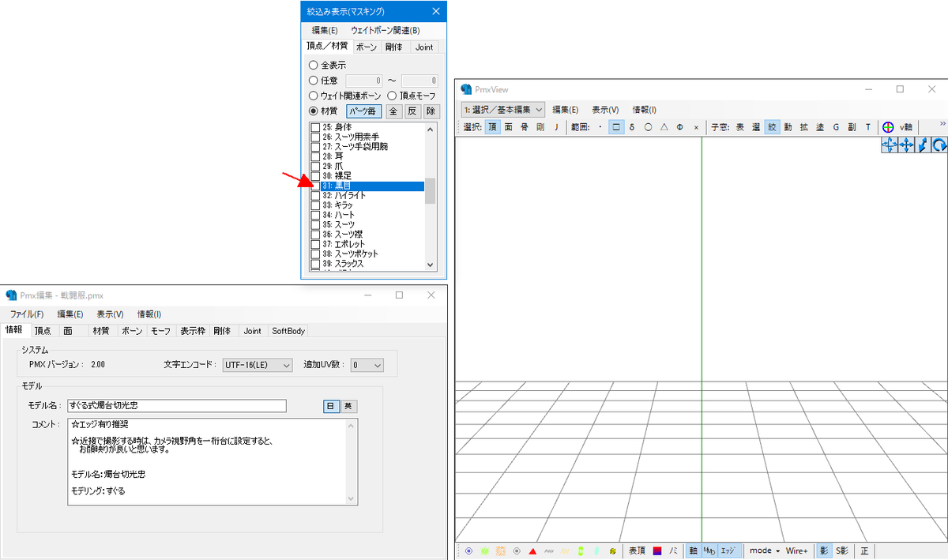Check the 39: スラックス material checkbox
The height and width of the screenshot is (560, 948).
[315, 264]
